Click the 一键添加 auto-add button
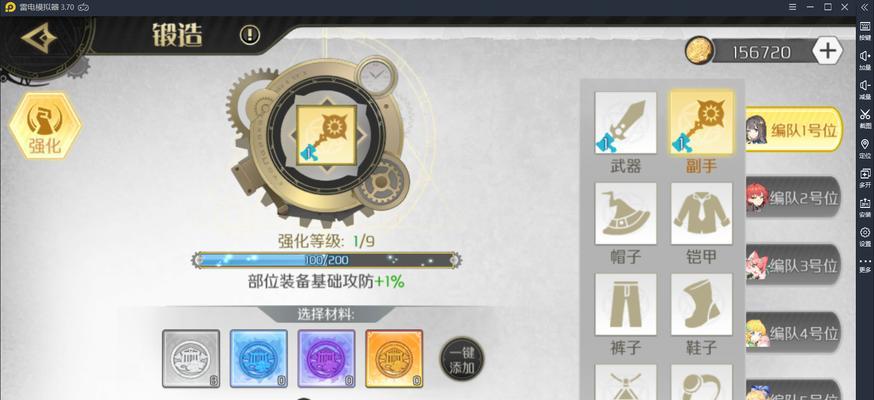The image size is (874, 400). [462, 359]
